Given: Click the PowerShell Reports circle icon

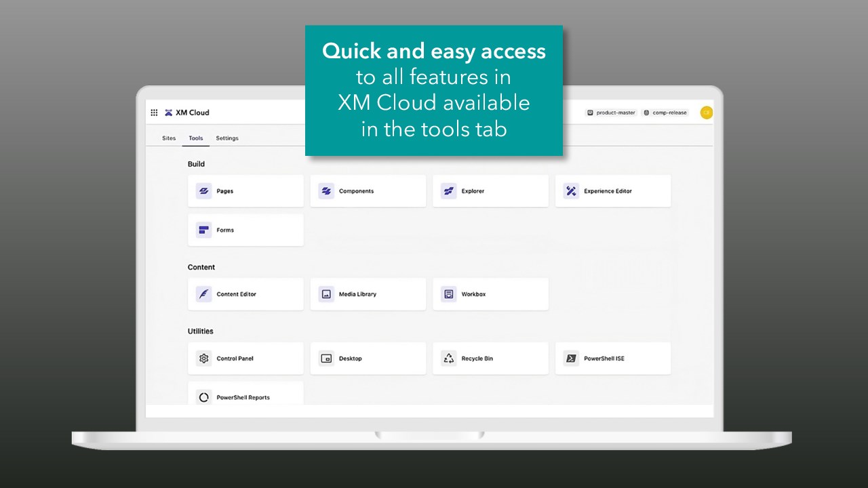Looking at the screenshot, I should point(204,397).
